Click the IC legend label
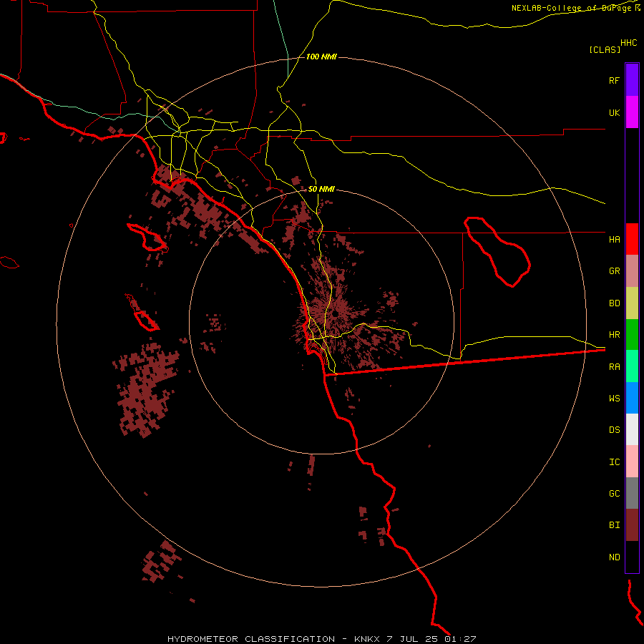The height and width of the screenshot is (644, 644). pyautogui.click(x=614, y=462)
